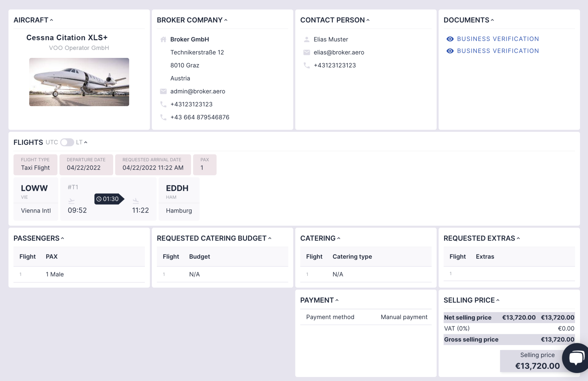This screenshot has height=381, width=588.
Task: Open the second Business Verification document link
Action: pos(498,51)
